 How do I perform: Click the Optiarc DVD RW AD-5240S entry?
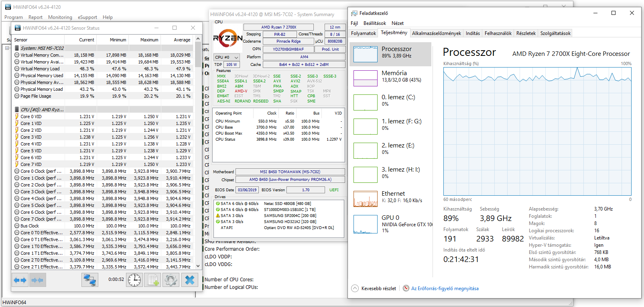pos(299,227)
